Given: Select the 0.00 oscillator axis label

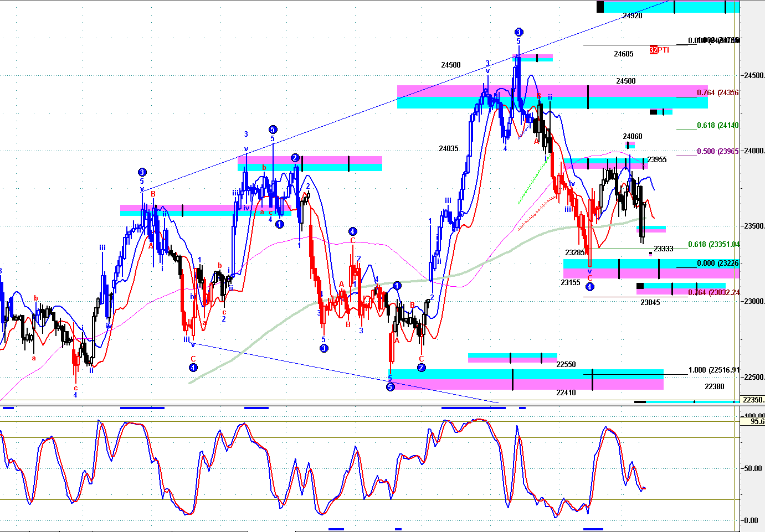Looking at the screenshot, I should pos(751,520).
